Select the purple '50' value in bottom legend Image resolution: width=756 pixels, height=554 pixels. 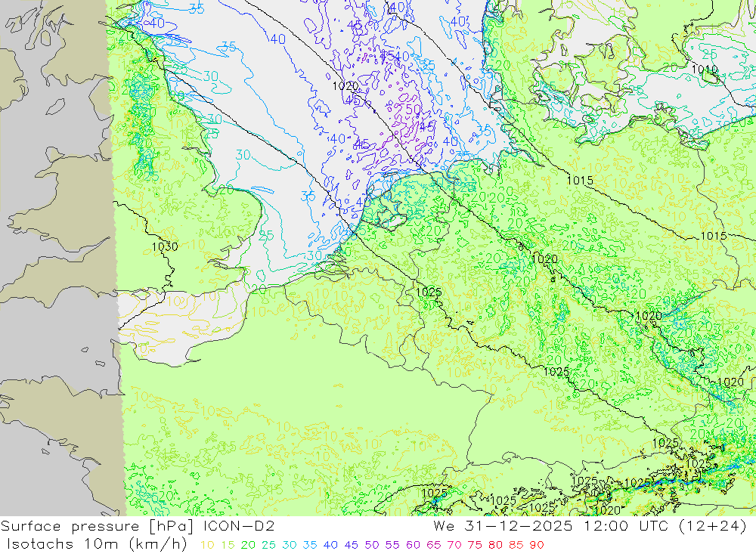click(372, 545)
